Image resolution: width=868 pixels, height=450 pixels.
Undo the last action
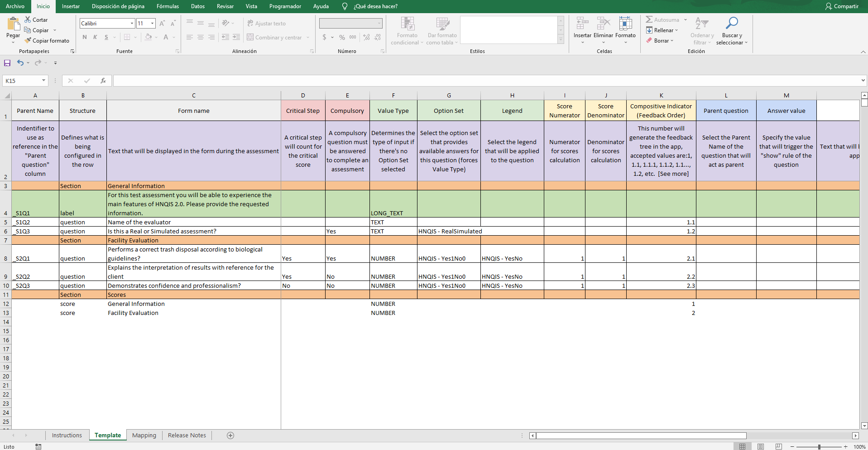pos(20,63)
